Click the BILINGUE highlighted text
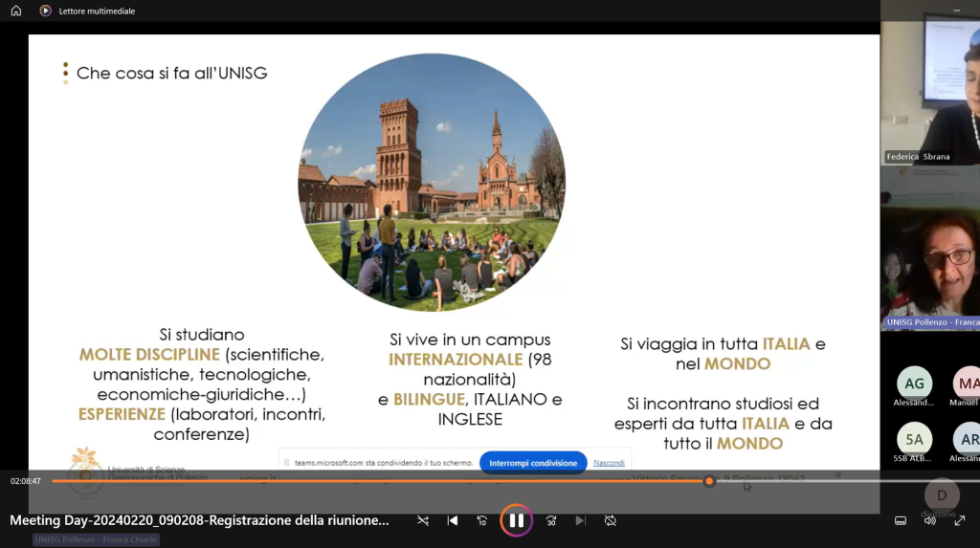Image resolution: width=980 pixels, height=548 pixels. click(x=430, y=399)
